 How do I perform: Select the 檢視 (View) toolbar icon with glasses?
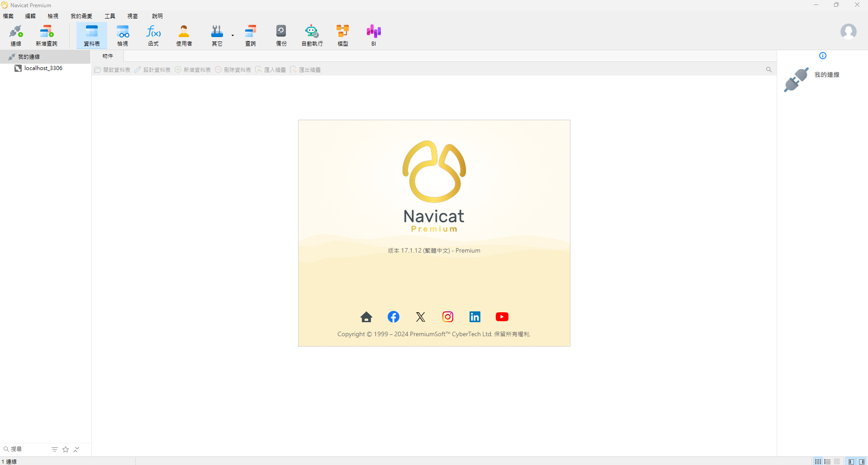(x=123, y=35)
